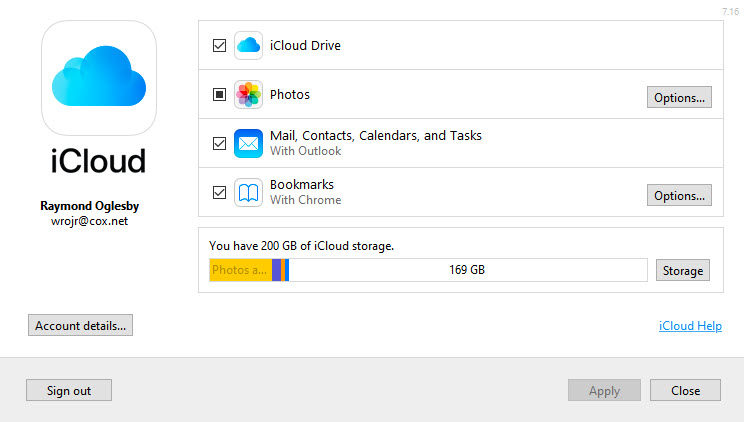744x422 pixels.
Task: Click the Bookmarks book icon
Action: tap(248, 192)
